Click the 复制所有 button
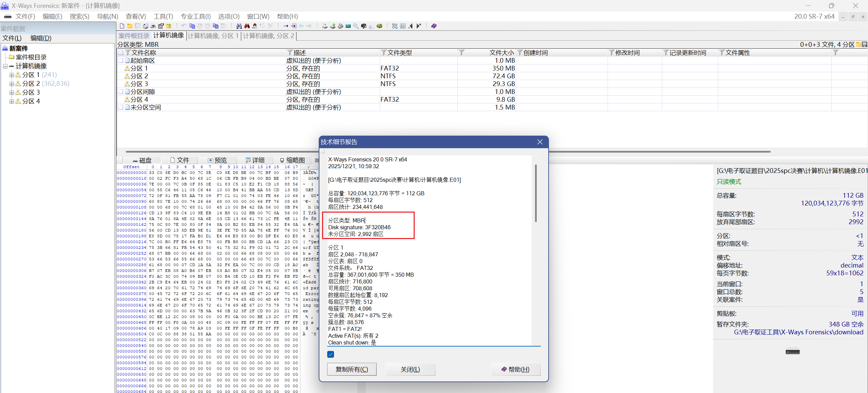Image resolution: width=868 pixels, height=393 pixels. (x=352, y=369)
